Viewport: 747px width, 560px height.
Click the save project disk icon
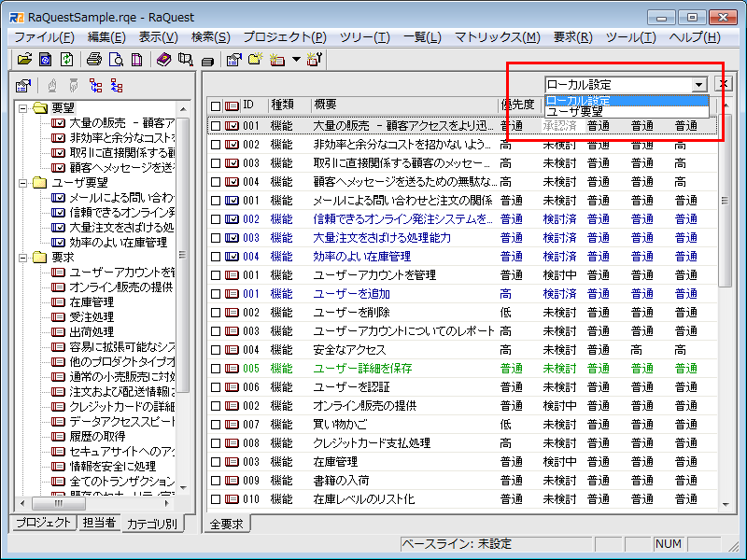click(x=46, y=60)
